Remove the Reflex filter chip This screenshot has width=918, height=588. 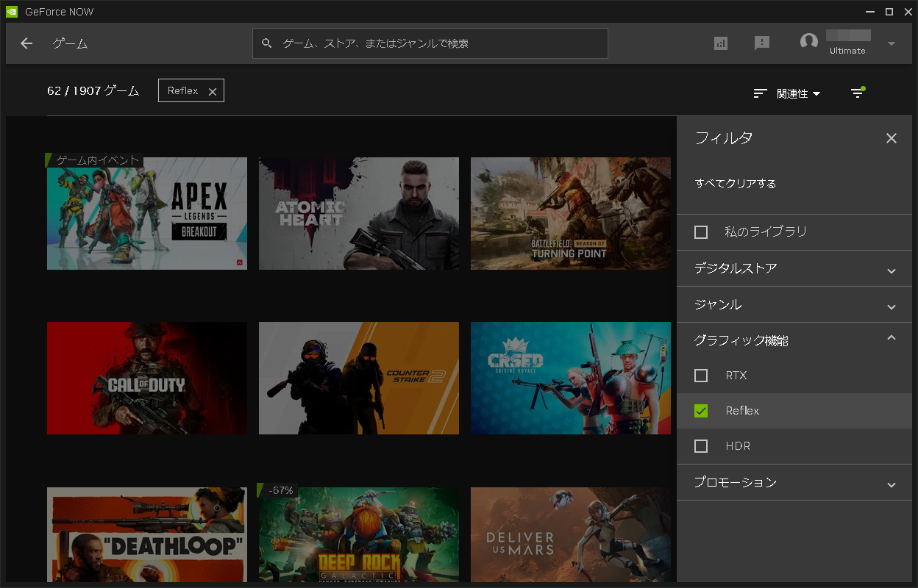pyautogui.click(x=213, y=90)
